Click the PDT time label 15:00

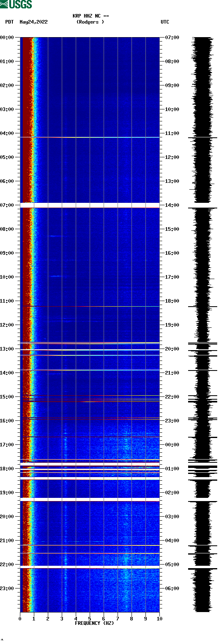pos(7,397)
